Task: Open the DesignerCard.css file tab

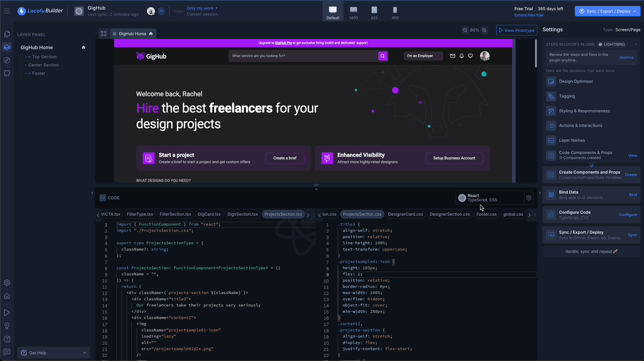Action: 405,214
